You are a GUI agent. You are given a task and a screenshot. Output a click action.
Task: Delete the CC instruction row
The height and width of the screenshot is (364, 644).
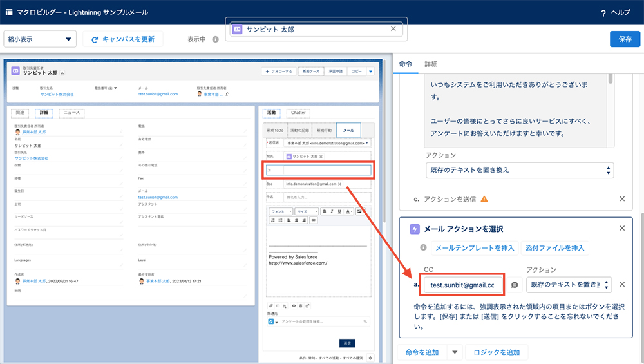(622, 284)
